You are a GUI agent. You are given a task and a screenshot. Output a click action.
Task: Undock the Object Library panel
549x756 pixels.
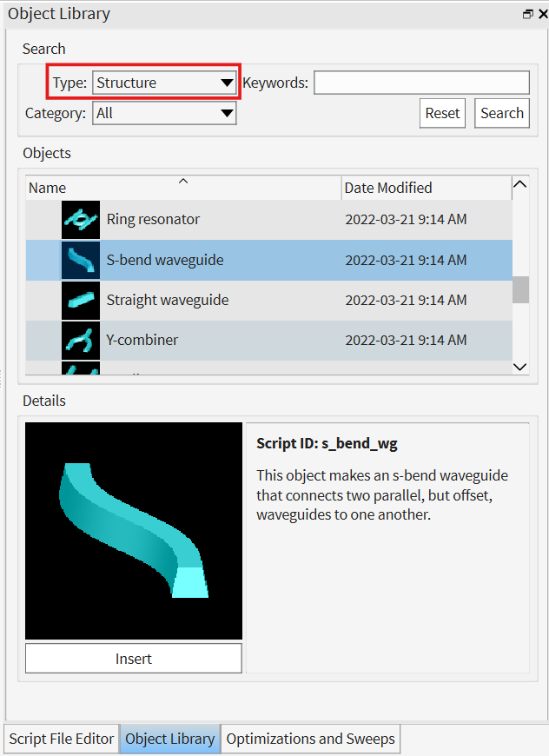click(528, 14)
